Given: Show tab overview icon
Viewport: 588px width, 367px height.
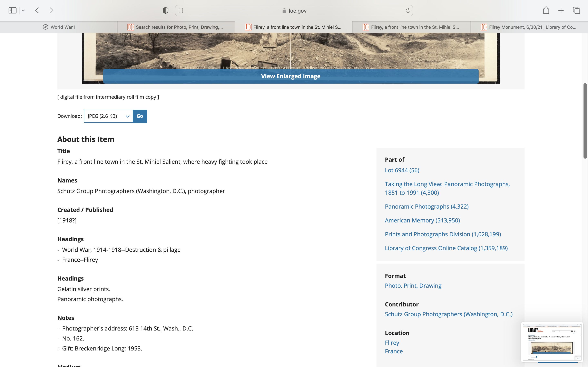Looking at the screenshot, I should tap(576, 10).
